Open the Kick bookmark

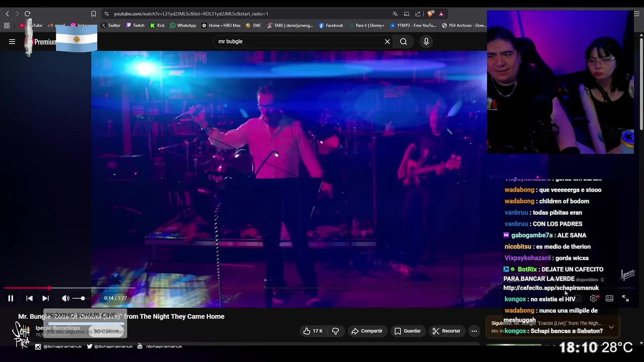coord(157,25)
